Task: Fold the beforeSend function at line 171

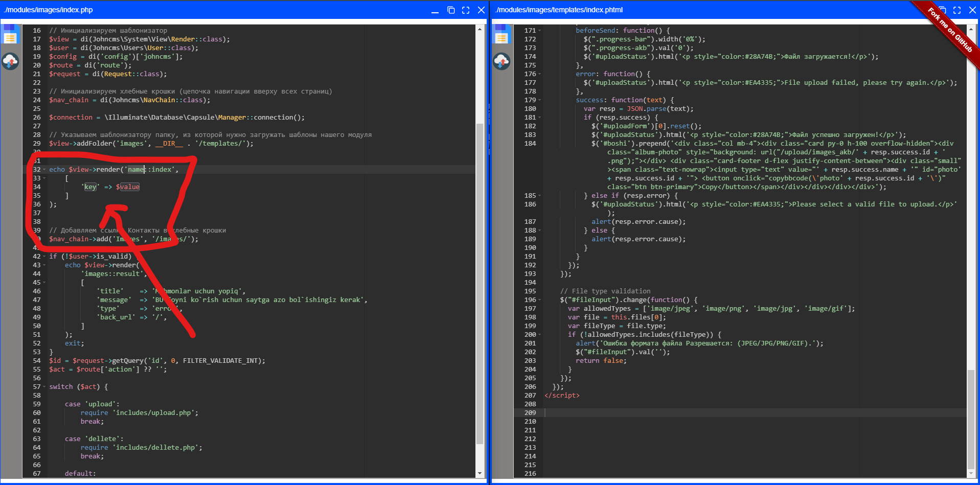Action: [x=540, y=31]
